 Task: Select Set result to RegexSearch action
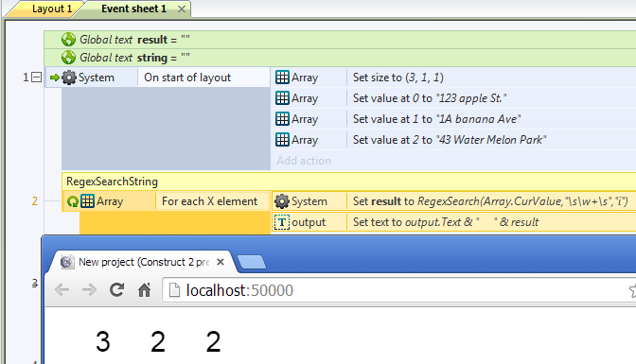[490, 201]
